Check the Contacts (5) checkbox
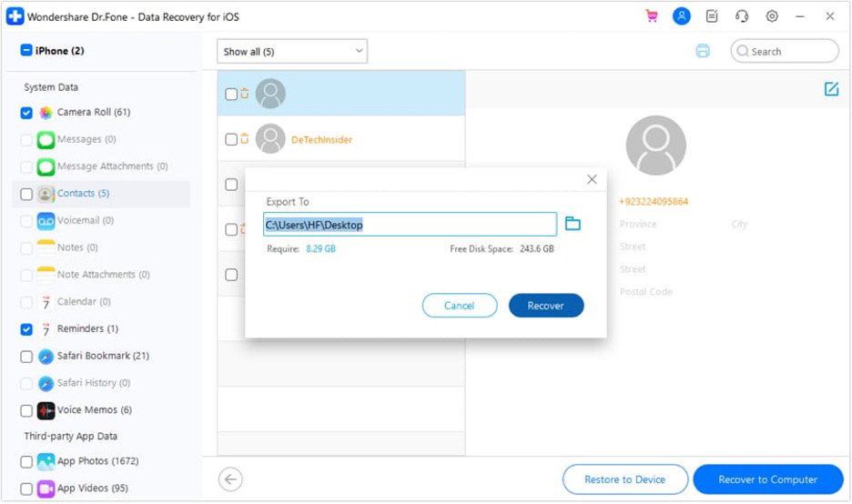The width and height of the screenshot is (852, 504). click(x=26, y=194)
